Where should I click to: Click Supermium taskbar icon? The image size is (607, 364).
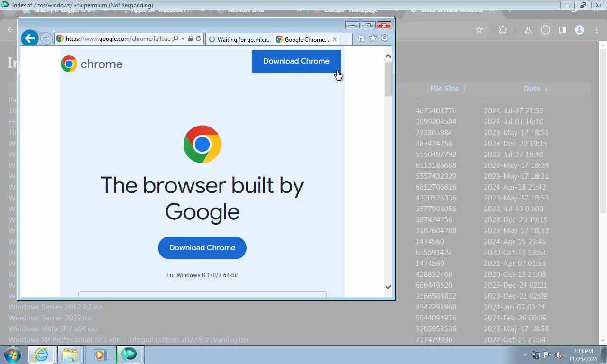[x=129, y=355]
